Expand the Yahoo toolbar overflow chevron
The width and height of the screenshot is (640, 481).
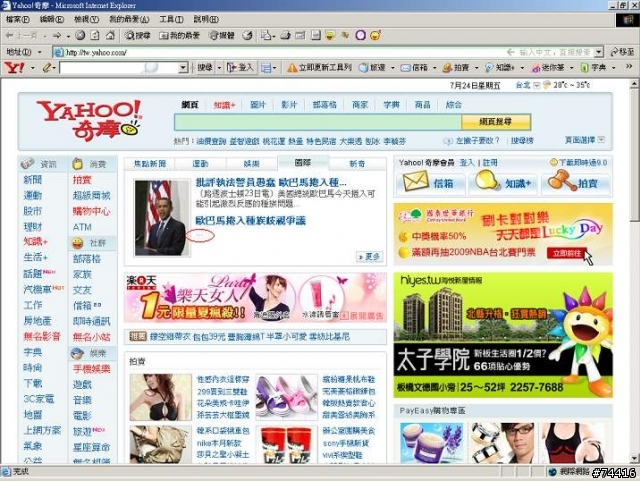click(x=629, y=67)
